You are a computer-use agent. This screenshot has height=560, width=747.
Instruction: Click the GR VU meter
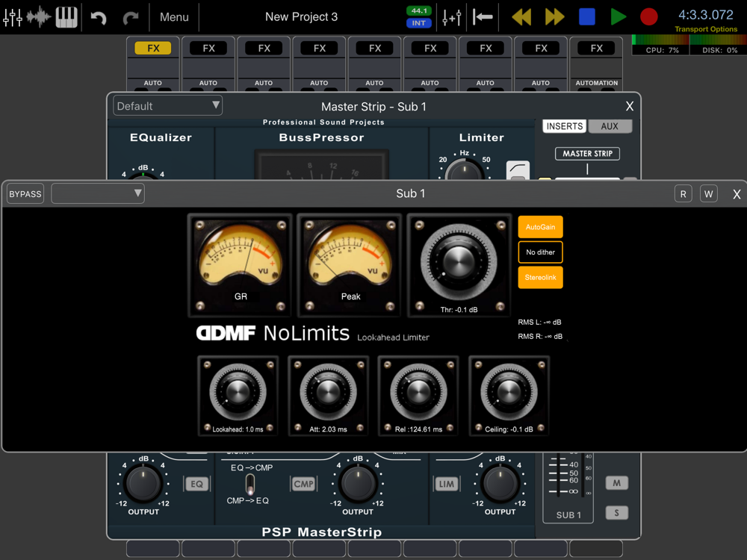240,265
